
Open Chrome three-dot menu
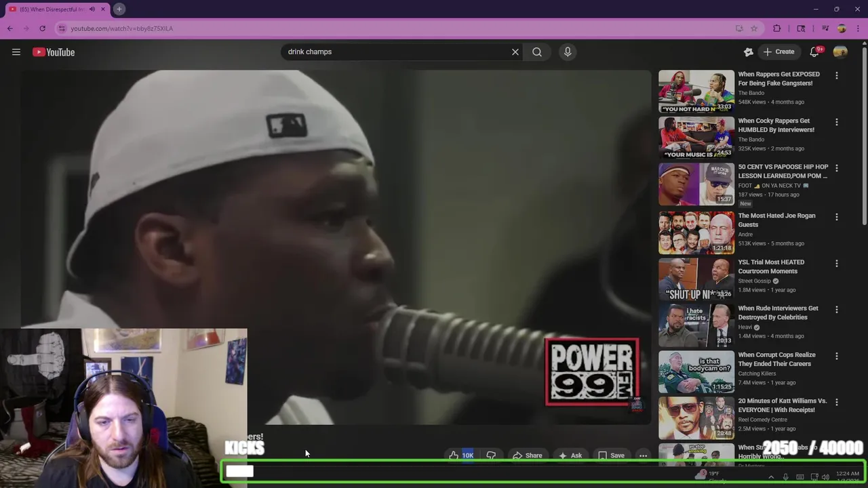tap(856, 28)
